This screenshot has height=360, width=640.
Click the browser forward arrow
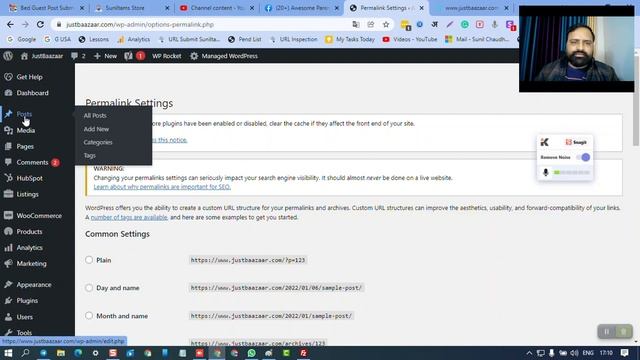click(x=25, y=24)
